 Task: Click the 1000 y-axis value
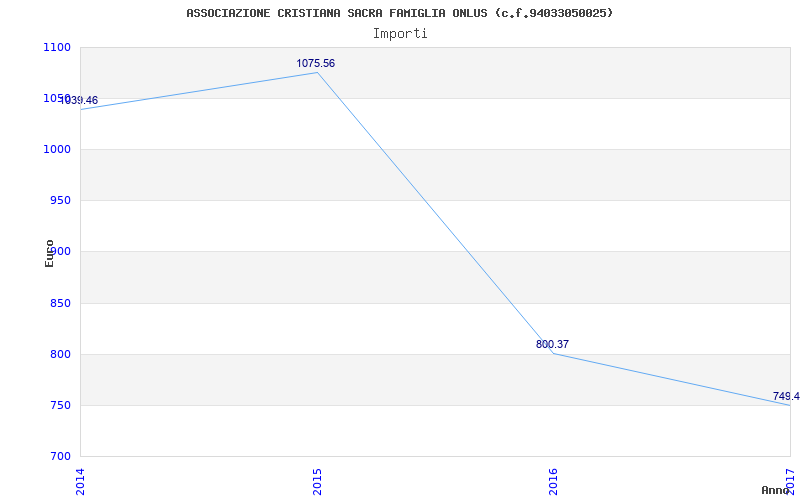pyautogui.click(x=57, y=149)
